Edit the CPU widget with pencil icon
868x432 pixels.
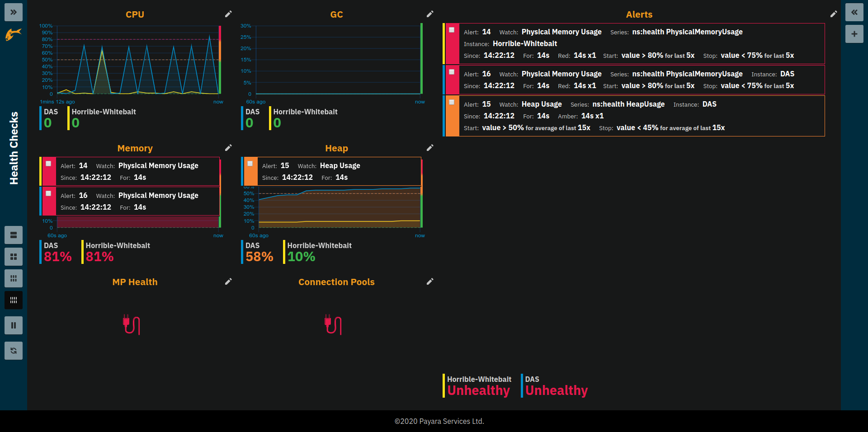(x=228, y=14)
